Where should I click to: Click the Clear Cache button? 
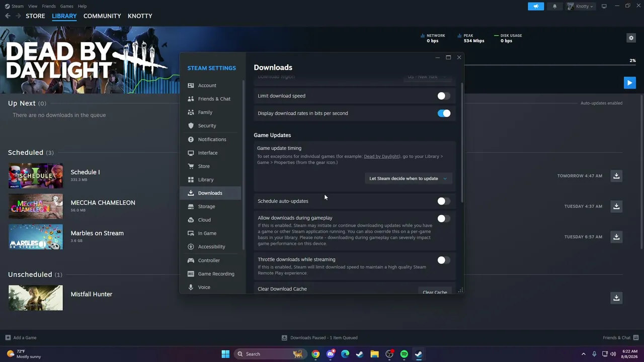click(435, 291)
